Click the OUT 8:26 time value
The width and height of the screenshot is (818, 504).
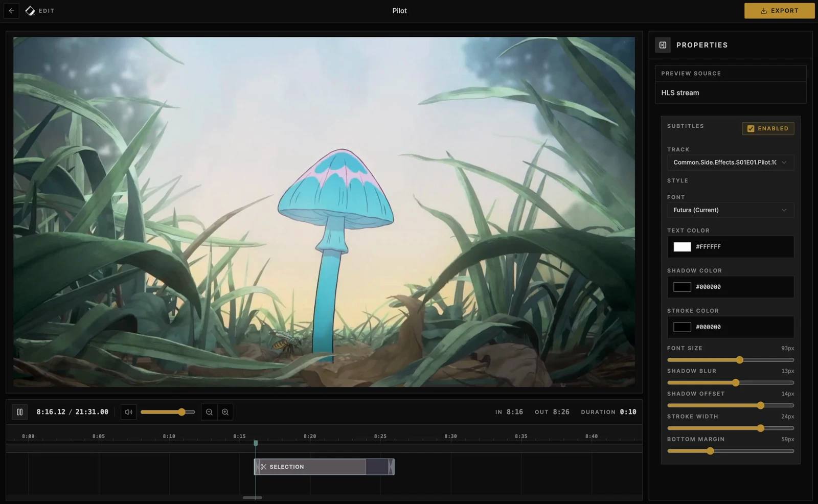tap(561, 412)
